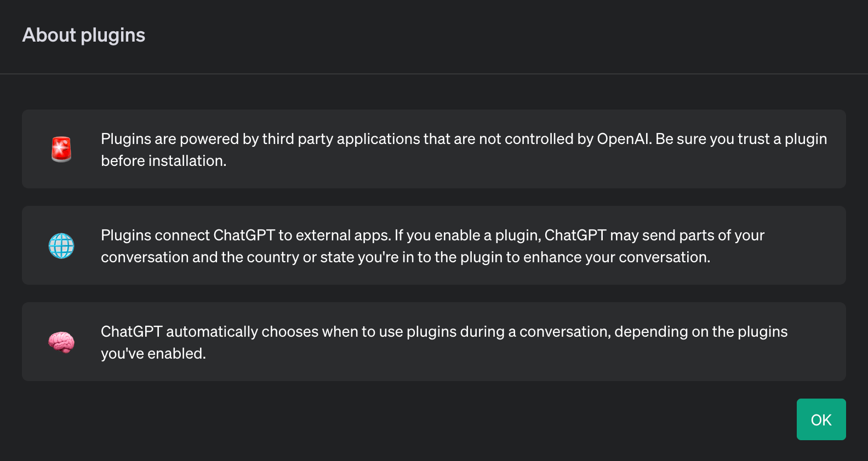Click "enhance your conversation." text
The image size is (868, 461).
pos(616,257)
